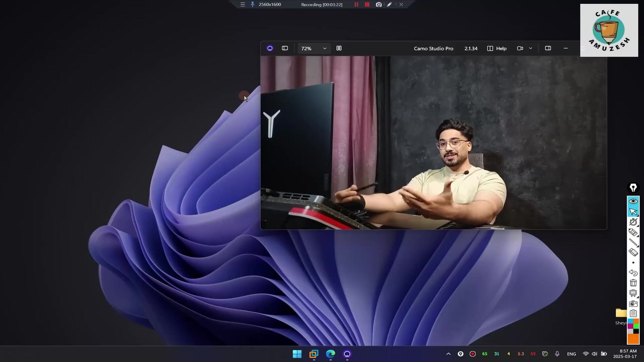Pick the green color swatch

coord(636,326)
